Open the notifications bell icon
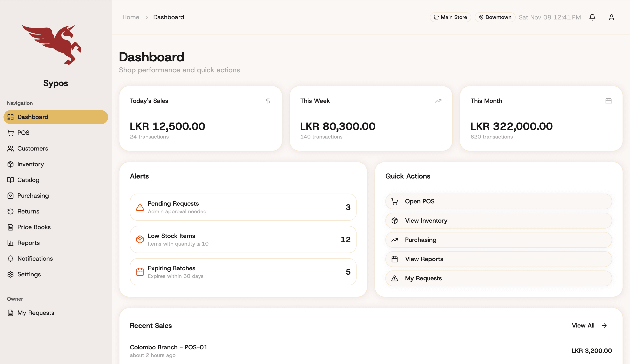This screenshot has height=364, width=630. click(593, 17)
